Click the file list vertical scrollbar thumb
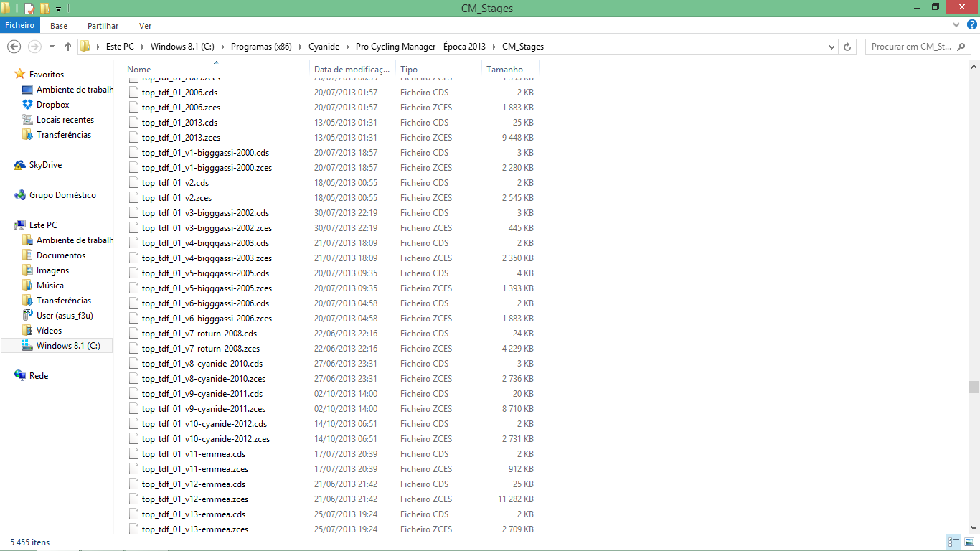Viewport: 980px width, 551px height. 974,387
